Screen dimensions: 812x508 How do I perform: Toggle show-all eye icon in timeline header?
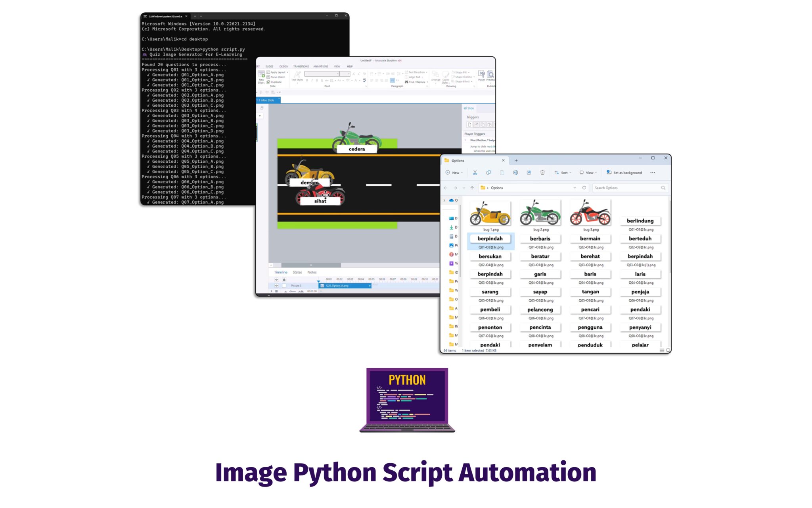pyautogui.click(x=276, y=279)
